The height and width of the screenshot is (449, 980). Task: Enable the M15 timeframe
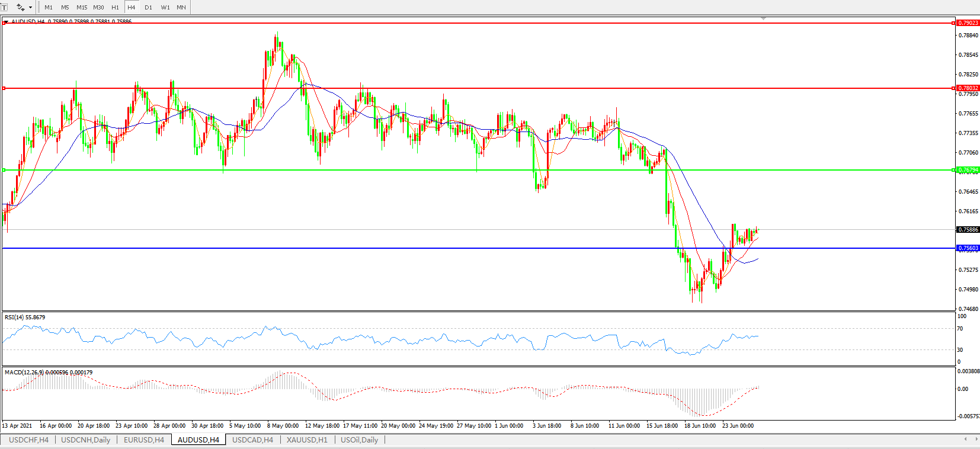[82, 8]
